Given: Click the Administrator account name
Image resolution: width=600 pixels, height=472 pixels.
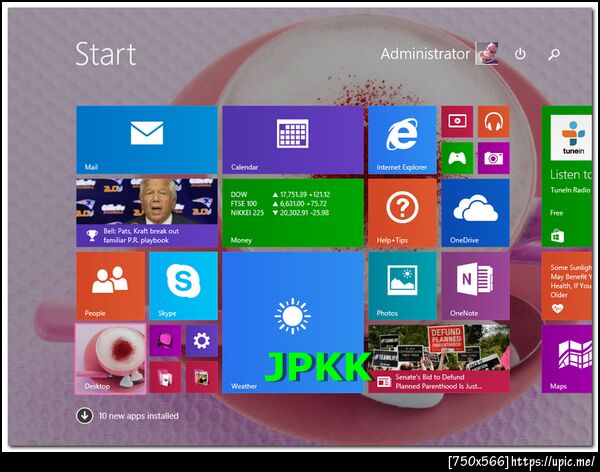Looking at the screenshot, I should pos(425,54).
